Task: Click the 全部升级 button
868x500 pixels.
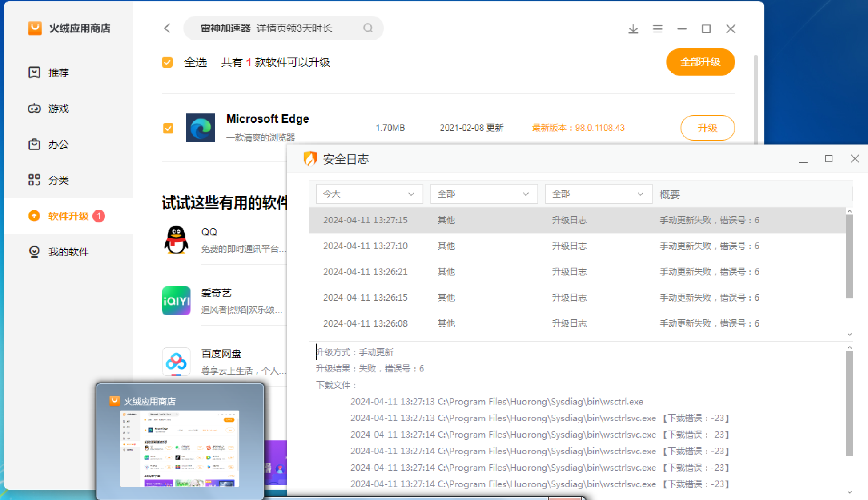Action: pos(700,62)
